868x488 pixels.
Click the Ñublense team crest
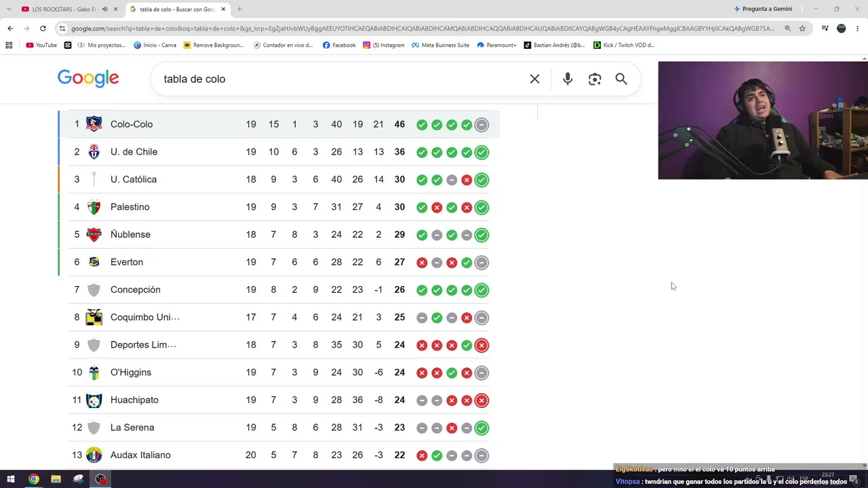(94, 235)
